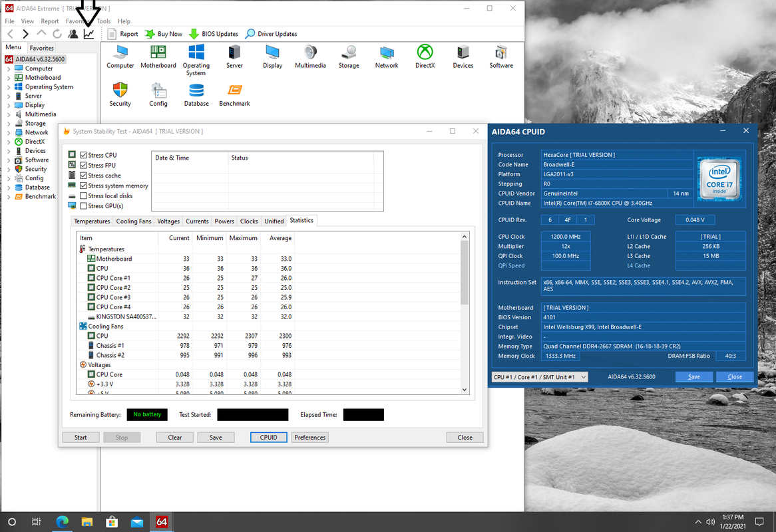This screenshot has width=776, height=532.
Task: Switch to the Cooling Fans tab
Action: coord(134,221)
